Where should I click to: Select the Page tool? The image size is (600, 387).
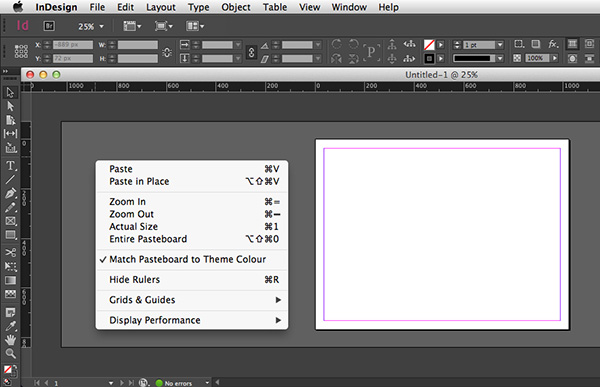point(10,120)
